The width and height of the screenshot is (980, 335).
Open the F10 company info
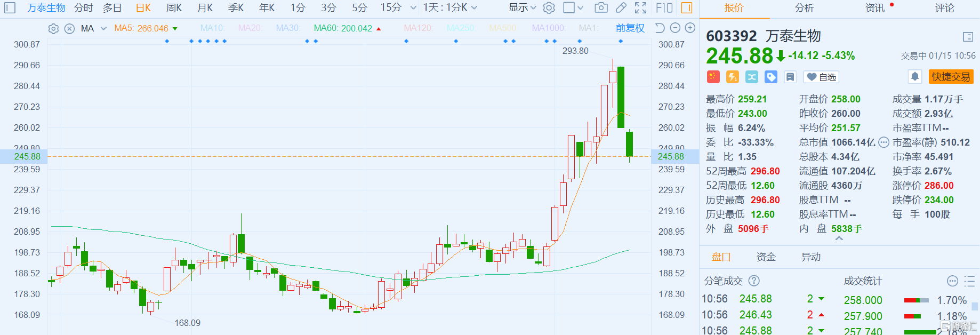click(x=664, y=8)
